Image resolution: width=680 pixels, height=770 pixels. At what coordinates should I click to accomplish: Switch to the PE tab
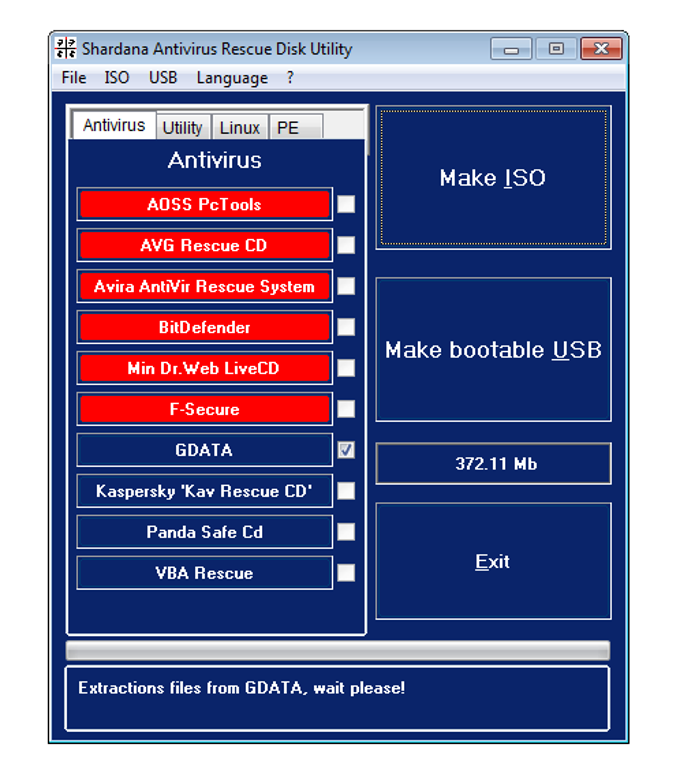297,128
